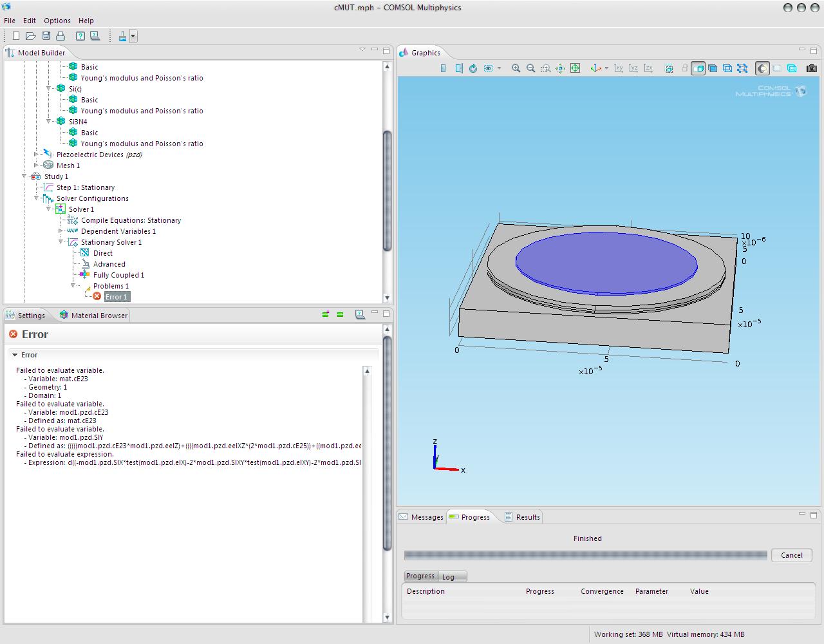The image size is (824, 644).
Task: Toggle the Transparency button in Graphics
Action: pyautogui.click(x=777, y=68)
